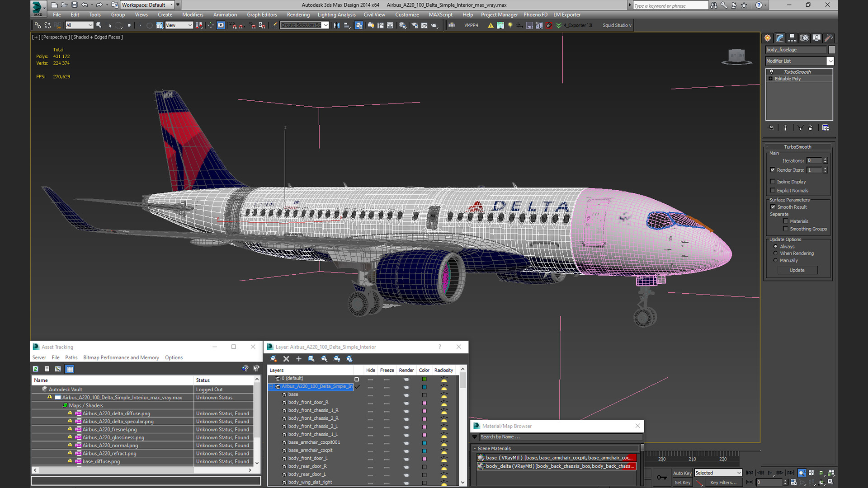Collapse the Scene Materials group
Image resolution: width=868 pixels, height=488 pixels.
(475, 449)
